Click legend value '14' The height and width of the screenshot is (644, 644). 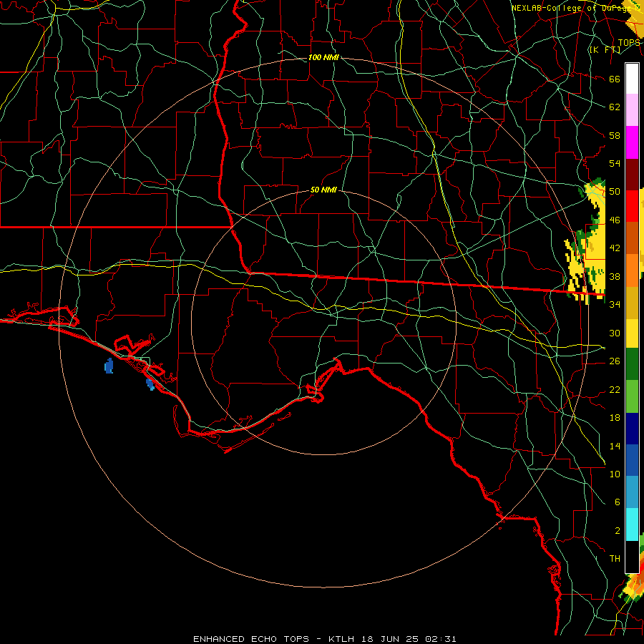pyautogui.click(x=615, y=446)
